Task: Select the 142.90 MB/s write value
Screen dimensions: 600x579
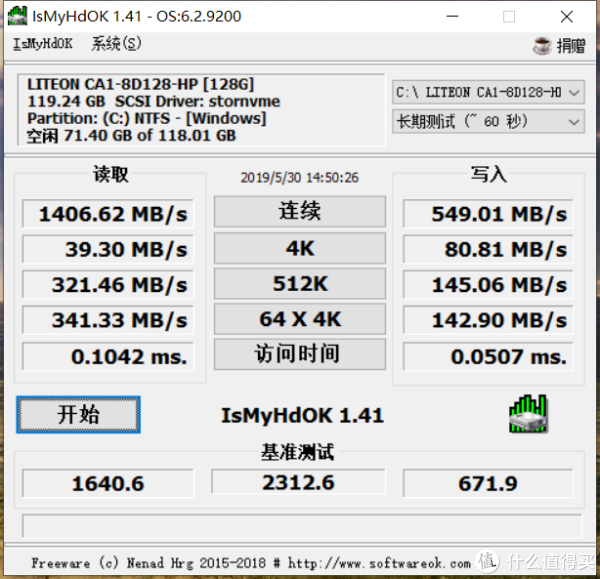Action: (x=488, y=320)
